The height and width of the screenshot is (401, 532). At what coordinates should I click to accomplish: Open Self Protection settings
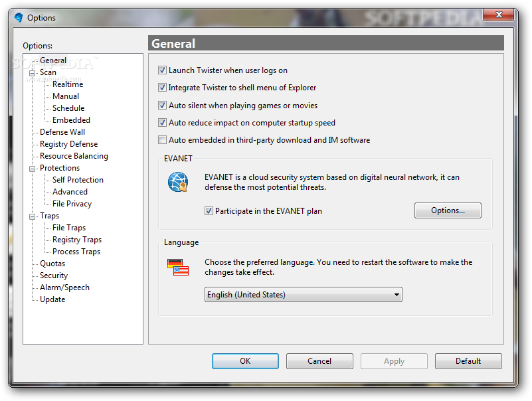click(78, 179)
